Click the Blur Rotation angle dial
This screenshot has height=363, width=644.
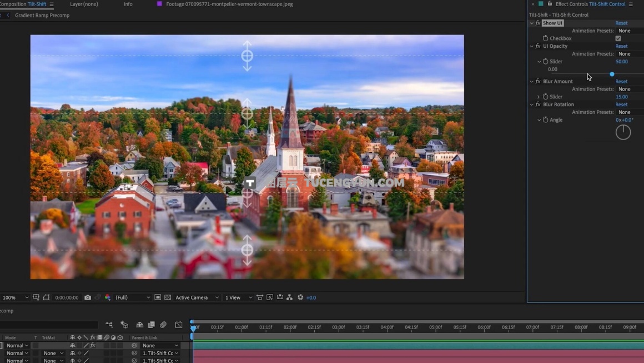click(623, 132)
